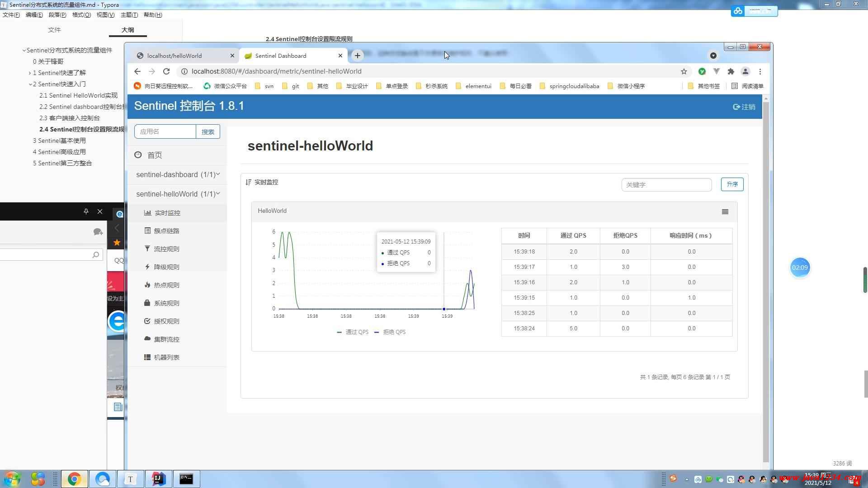The width and height of the screenshot is (868, 488).
Task: Open 微信公众平台 bookmark
Action: 225,86
